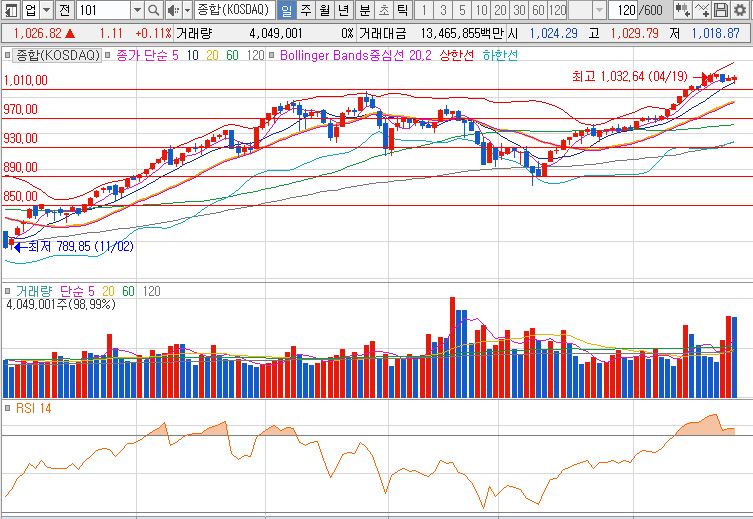Click the high price 1,029.79
Viewport: 753px width, 519px height.
[x=634, y=34]
